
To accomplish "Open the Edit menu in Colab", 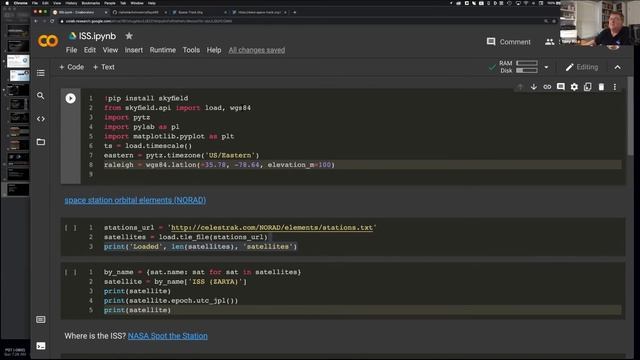I will (x=90, y=50).
